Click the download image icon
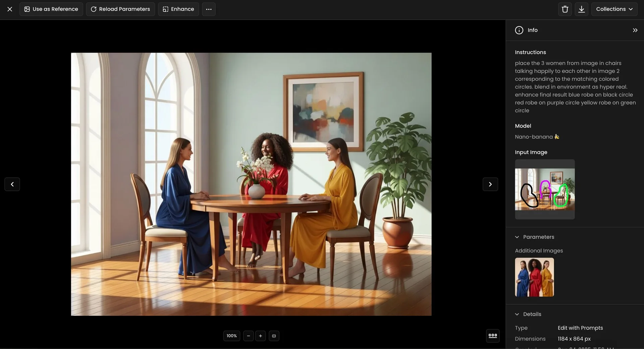Image resolution: width=644 pixels, height=349 pixels. (x=581, y=9)
